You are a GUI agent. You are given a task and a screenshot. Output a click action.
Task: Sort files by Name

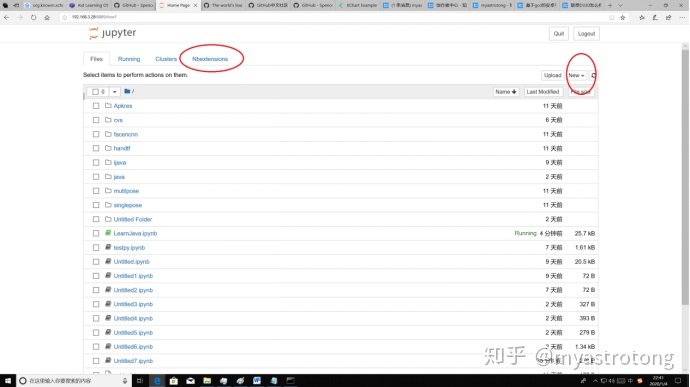pyautogui.click(x=506, y=92)
